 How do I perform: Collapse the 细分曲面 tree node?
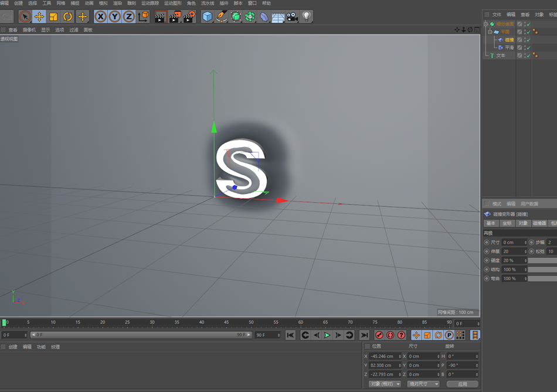coord(486,24)
